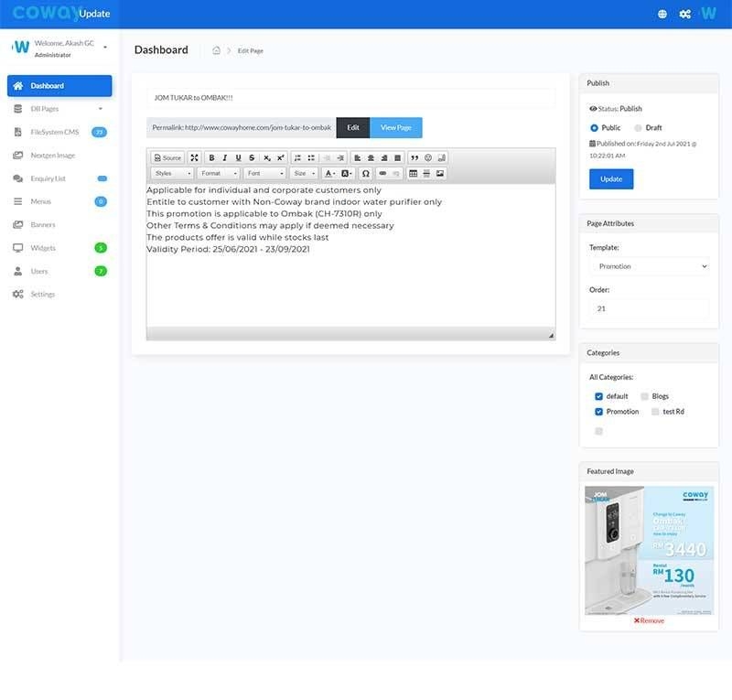Click the View Page button
Viewport: 732px width, 700px height.
tap(395, 128)
